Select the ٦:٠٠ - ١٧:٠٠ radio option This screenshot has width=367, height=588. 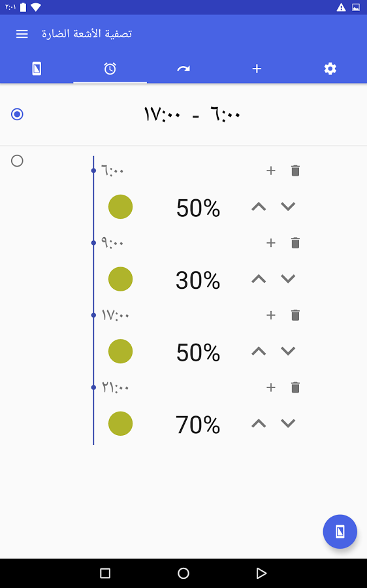coord(17,114)
